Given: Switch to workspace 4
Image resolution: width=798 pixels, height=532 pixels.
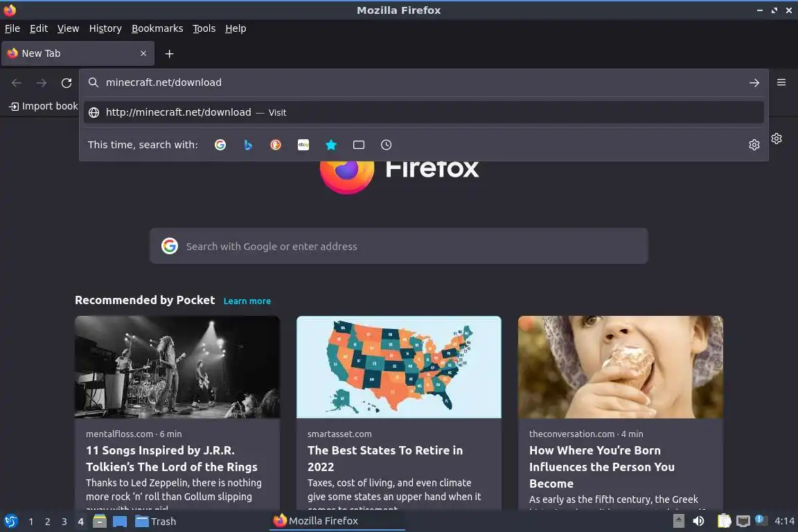Looking at the screenshot, I should click(80, 522).
